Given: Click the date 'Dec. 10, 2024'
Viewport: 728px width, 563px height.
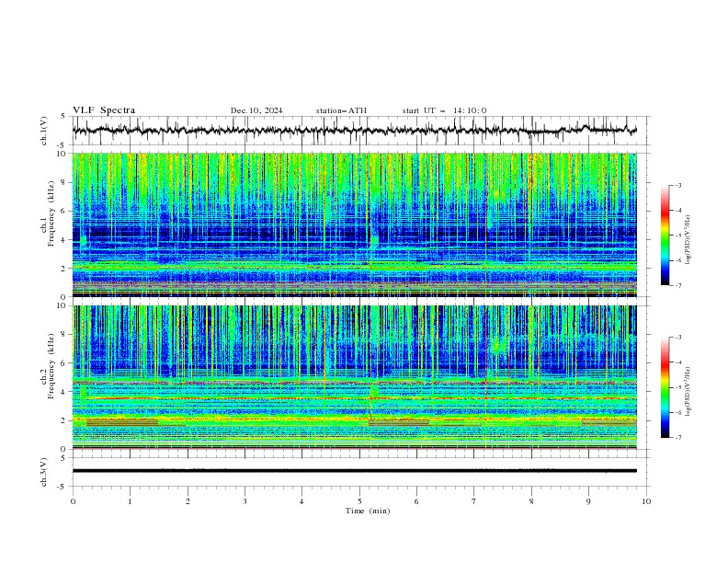Looking at the screenshot, I should click(x=256, y=110).
